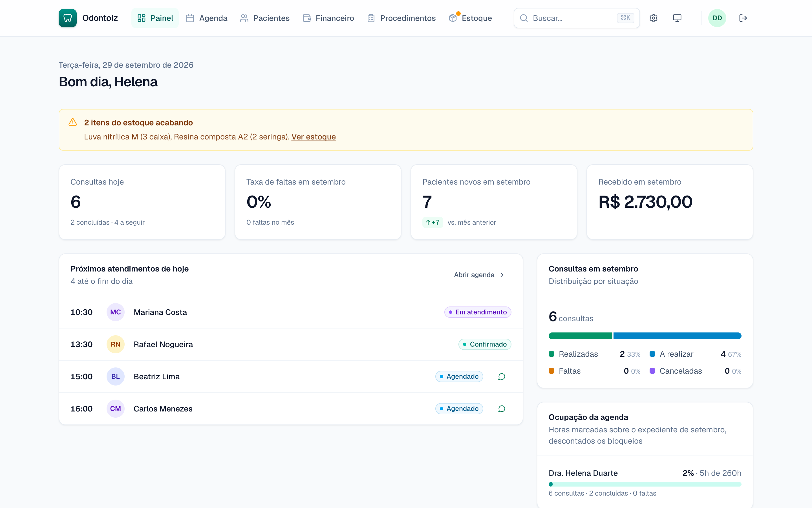Click the Confirmado status badge
Image resolution: width=812 pixels, height=508 pixels.
click(485, 344)
